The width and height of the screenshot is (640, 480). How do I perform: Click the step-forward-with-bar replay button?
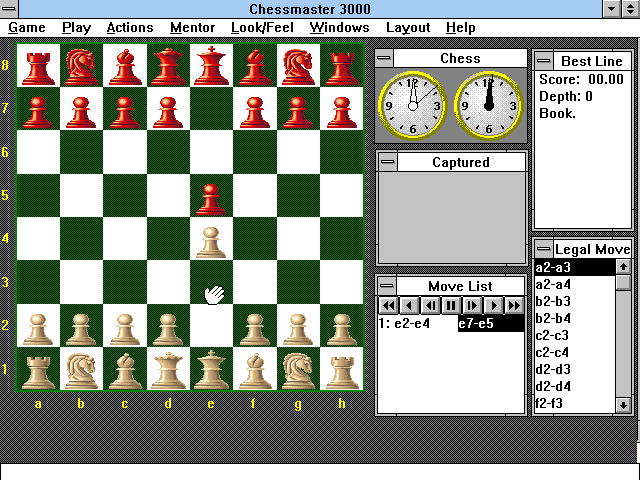click(x=472, y=305)
